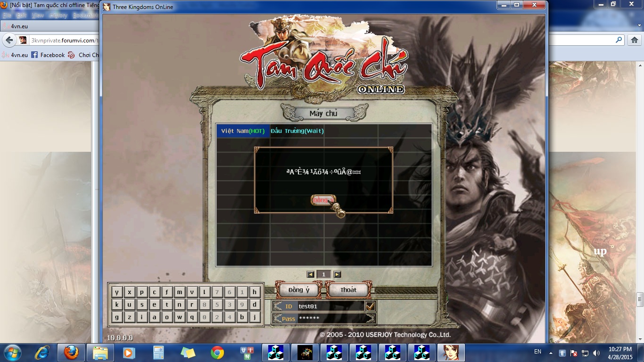Image resolution: width=644 pixels, height=362 pixels.
Task: Launch Internet Explorer from taskbar
Action: point(42,353)
